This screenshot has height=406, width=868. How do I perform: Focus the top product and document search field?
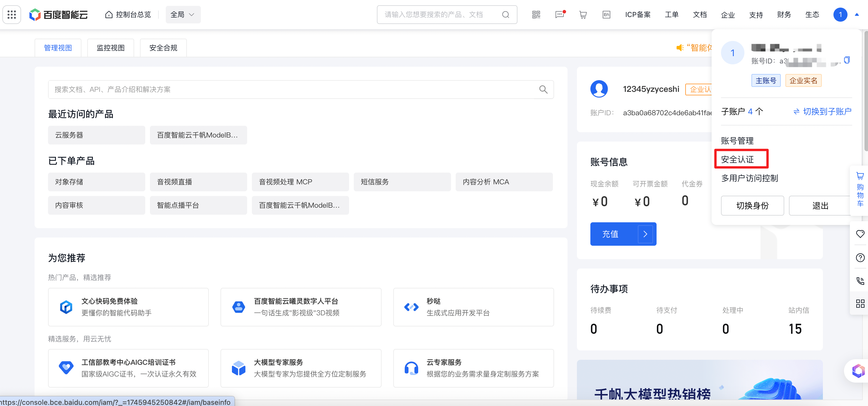click(x=447, y=14)
